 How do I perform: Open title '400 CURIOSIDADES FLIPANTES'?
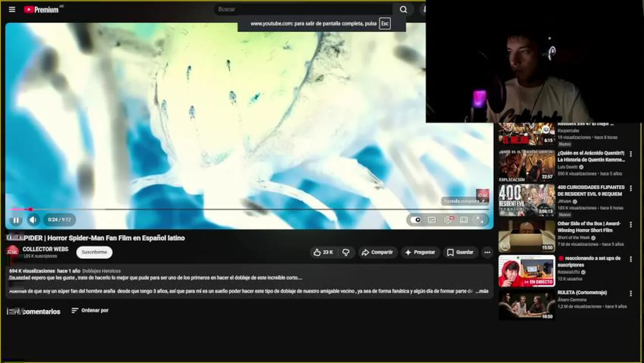(591, 191)
